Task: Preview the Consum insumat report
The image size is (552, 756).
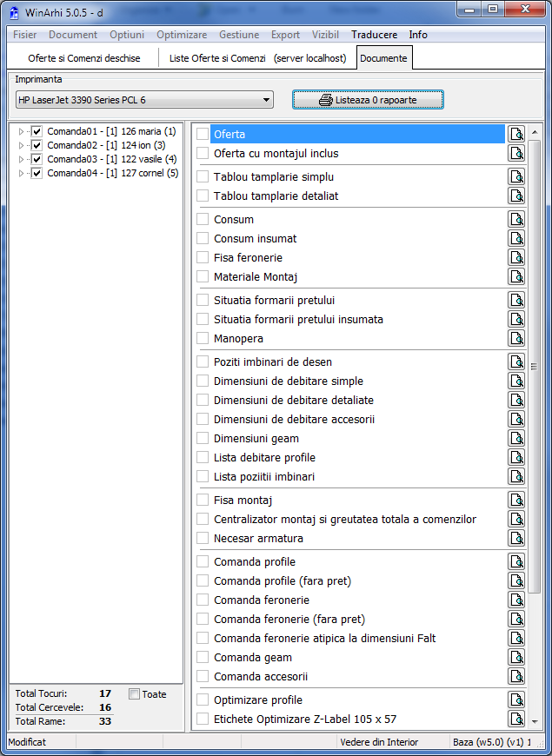Action: pos(516,239)
